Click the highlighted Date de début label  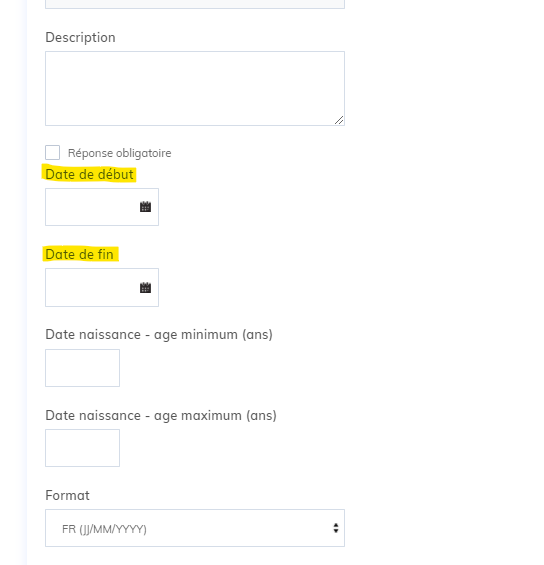89,174
